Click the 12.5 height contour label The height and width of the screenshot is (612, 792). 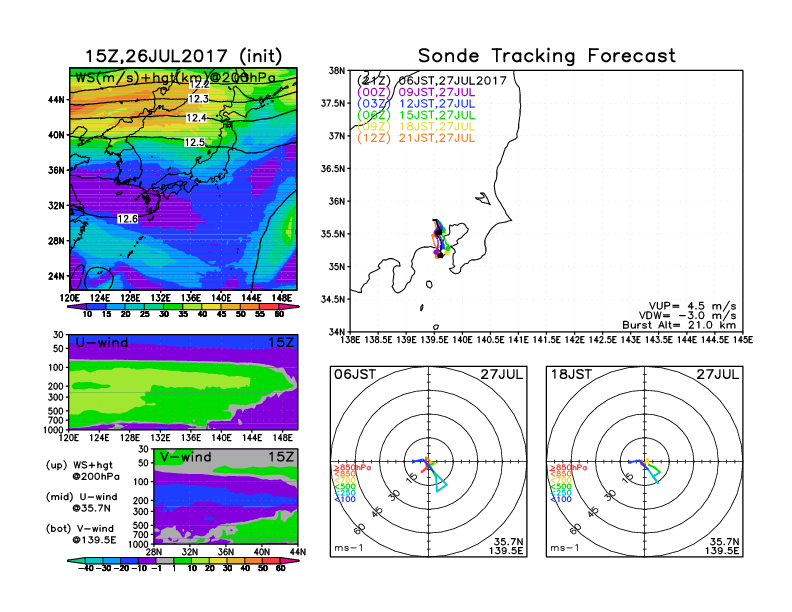coord(194,142)
